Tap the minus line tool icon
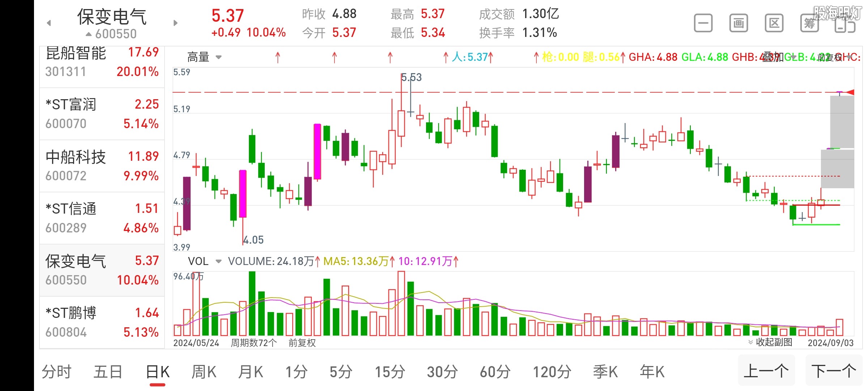This screenshot has height=391, width=868. point(703,24)
